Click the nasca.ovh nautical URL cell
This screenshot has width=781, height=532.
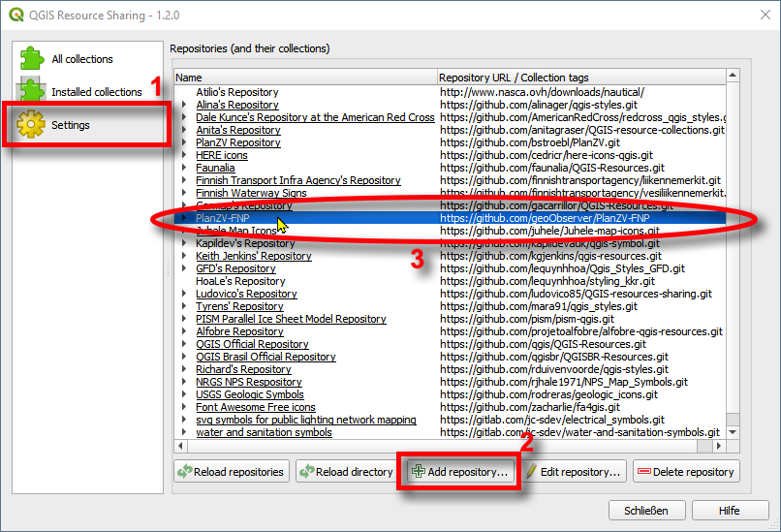(x=542, y=92)
